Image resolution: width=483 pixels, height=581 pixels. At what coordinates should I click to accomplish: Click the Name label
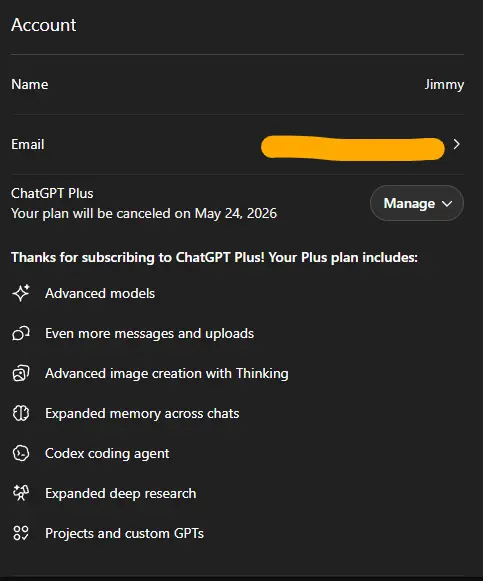(x=30, y=84)
